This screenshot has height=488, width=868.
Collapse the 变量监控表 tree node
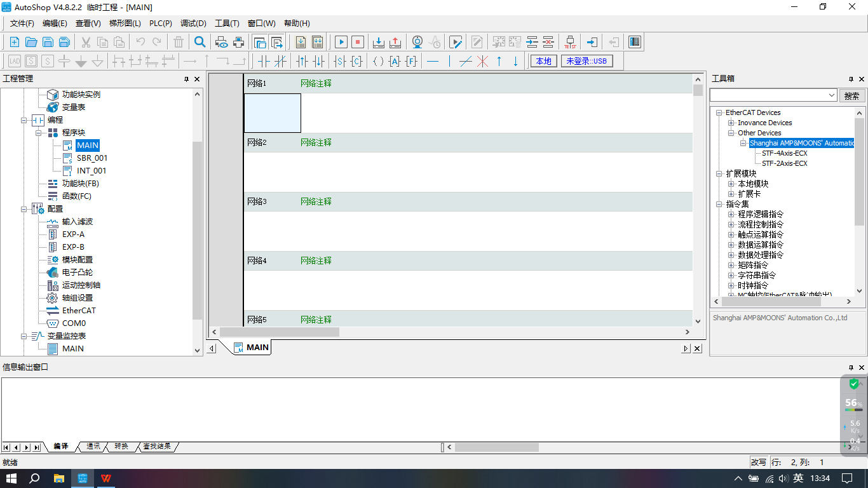point(24,336)
